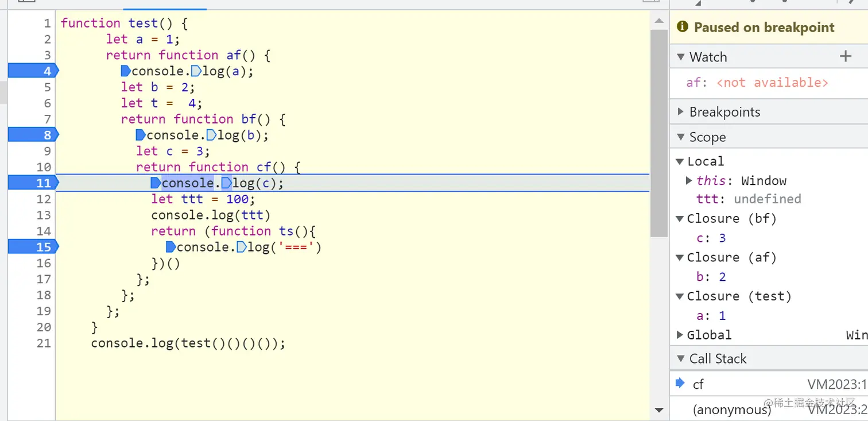Click the 'let c = 3;' code line
The height and width of the screenshot is (421, 868).
pyautogui.click(x=173, y=152)
